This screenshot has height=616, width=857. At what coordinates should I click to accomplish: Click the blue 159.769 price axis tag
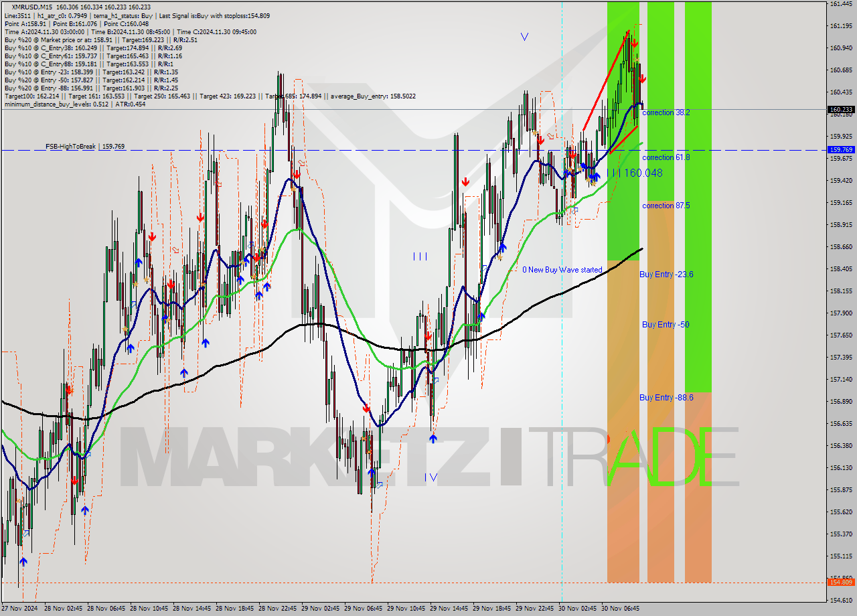pos(841,150)
